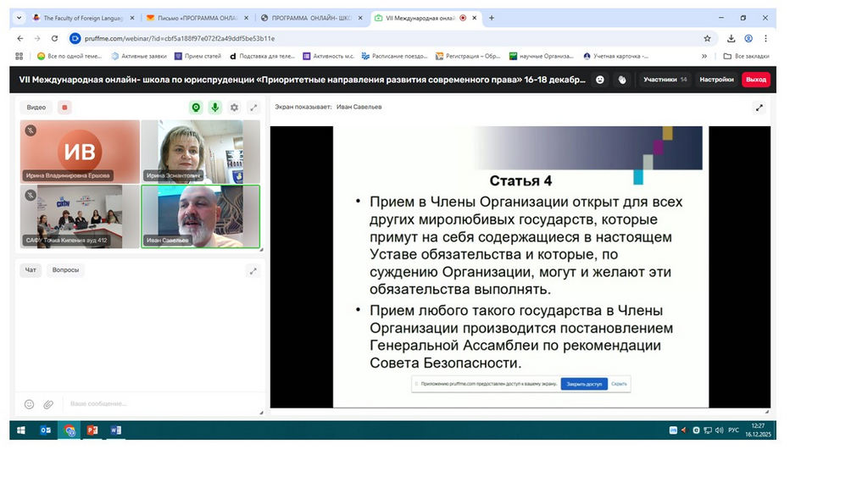
Task: Select Иван Савельев video thumbnail
Action: (x=201, y=217)
